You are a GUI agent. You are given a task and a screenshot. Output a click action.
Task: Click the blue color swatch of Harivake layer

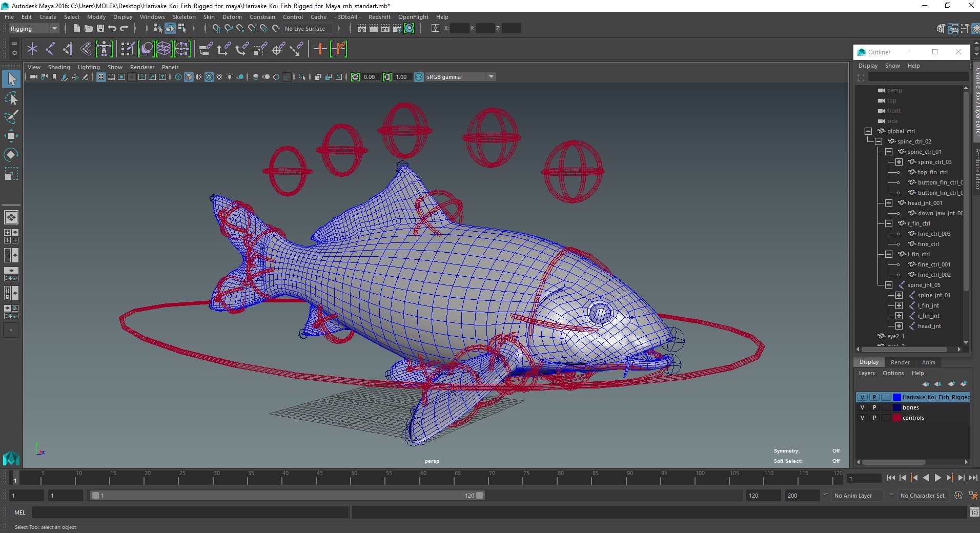[x=897, y=397]
